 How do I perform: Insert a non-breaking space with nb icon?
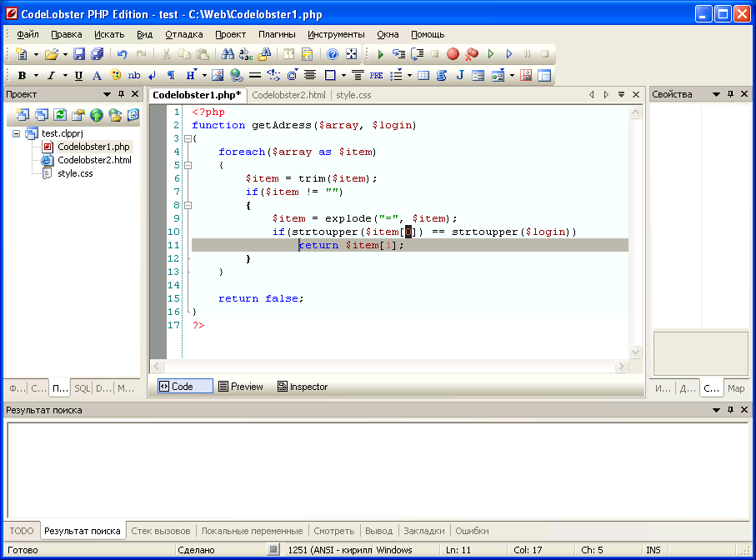pos(134,75)
